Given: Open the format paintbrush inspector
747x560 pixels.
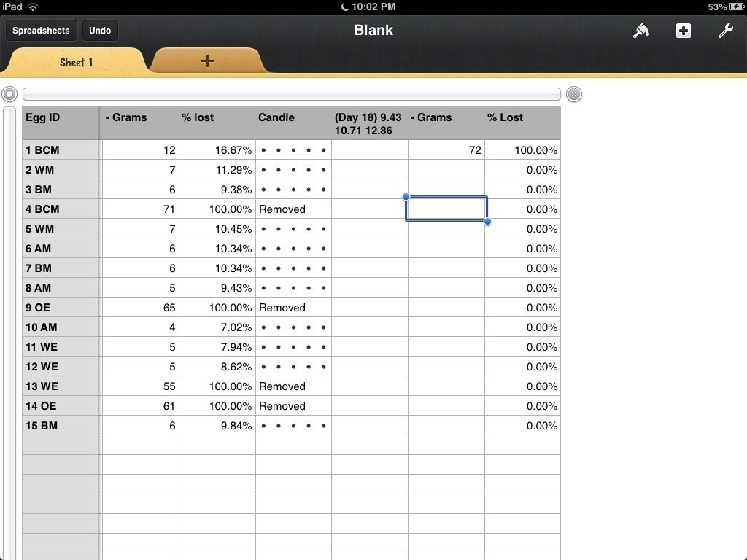Looking at the screenshot, I should (x=640, y=31).
